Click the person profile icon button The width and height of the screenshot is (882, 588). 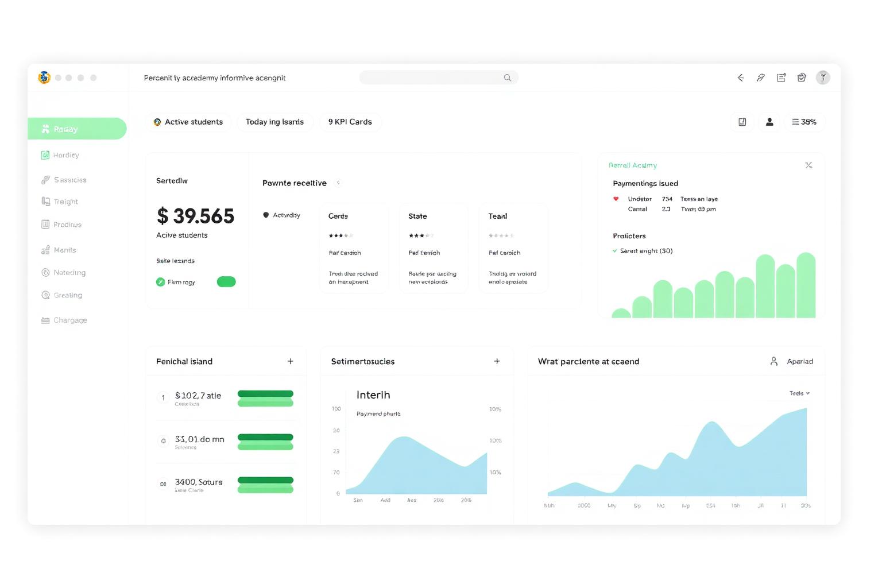[x=769, y=122]
